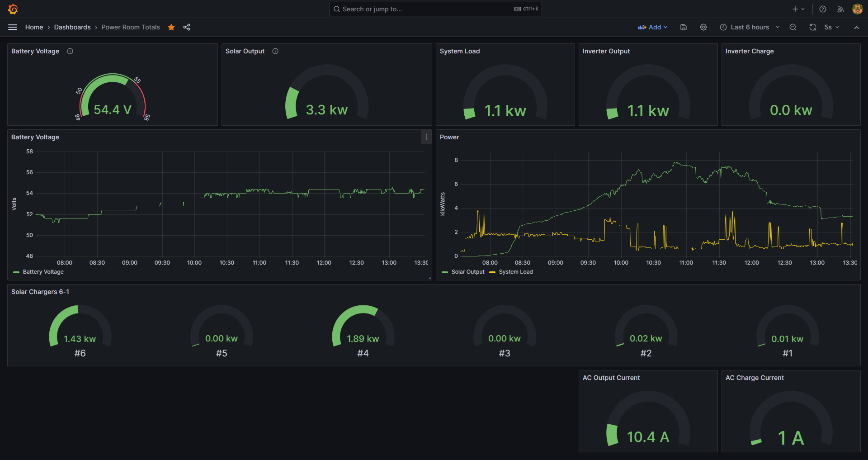This screenshot has height=460, width=868.
Task: Click in the Search or jump to field
Action: (x=436, y=9)
